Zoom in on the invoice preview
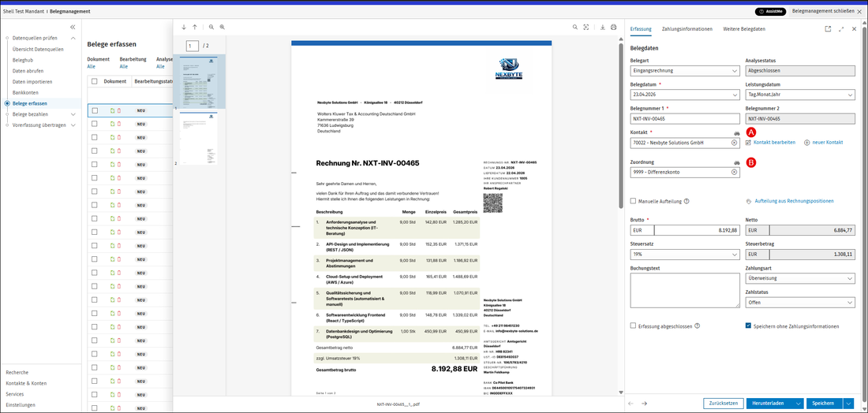The width and height of the screenshot is (868, 413). (x=222, y=27)
